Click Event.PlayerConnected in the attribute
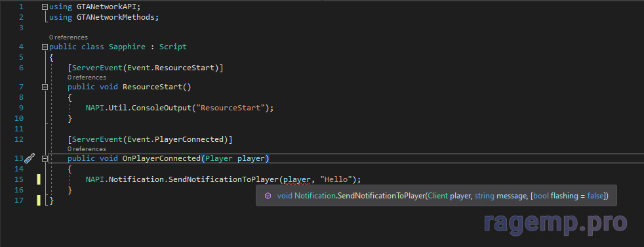644x247 pixels. pos(177,139)
